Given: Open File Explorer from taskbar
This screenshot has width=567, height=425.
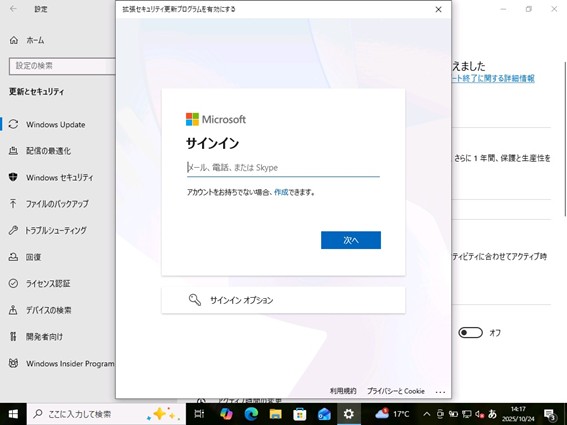Looking at the screenshot, I should [275, 414].
